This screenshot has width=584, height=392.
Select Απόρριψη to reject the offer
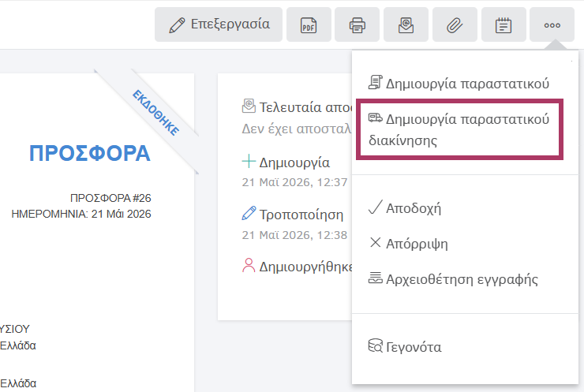click(x=408, y=244)
